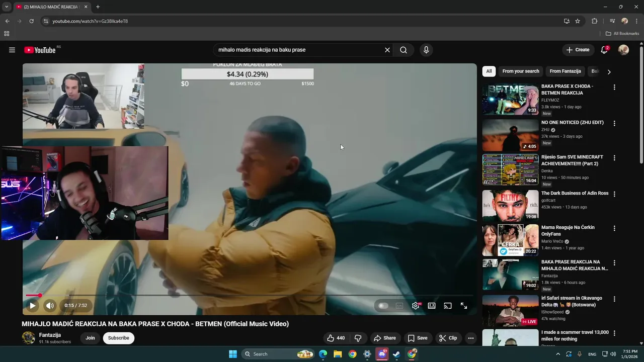Seek on the video progress bar
This screenshot has height=362, width=644.
point(249,295)
